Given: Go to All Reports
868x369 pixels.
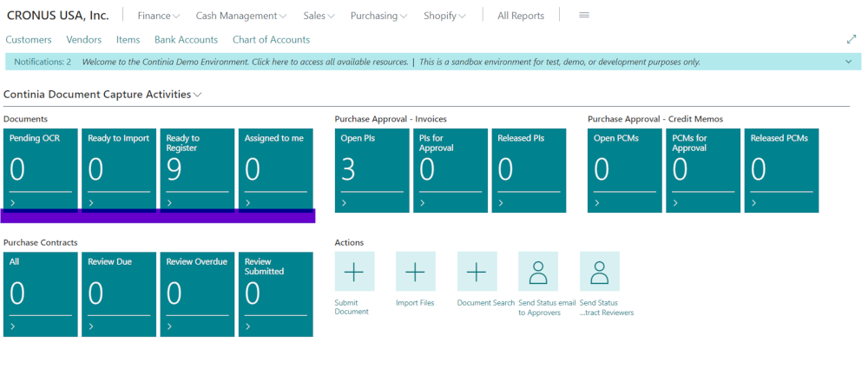Looking at the screenshot, I should tap(521, 16).
